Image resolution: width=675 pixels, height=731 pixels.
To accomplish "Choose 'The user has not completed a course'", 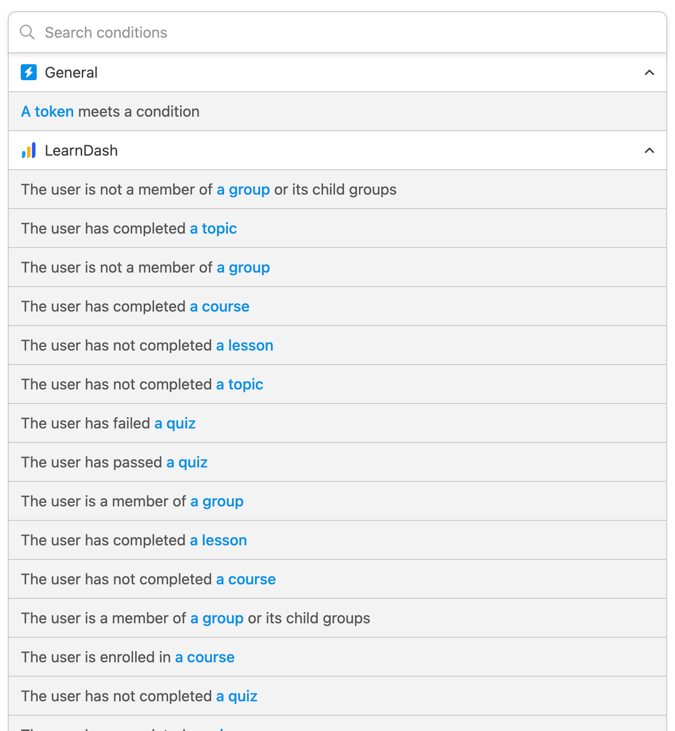I will point(338,579).
